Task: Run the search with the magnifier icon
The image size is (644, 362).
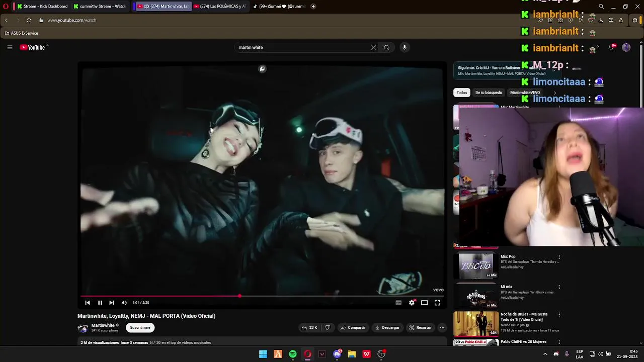Action: coord(386,47)
